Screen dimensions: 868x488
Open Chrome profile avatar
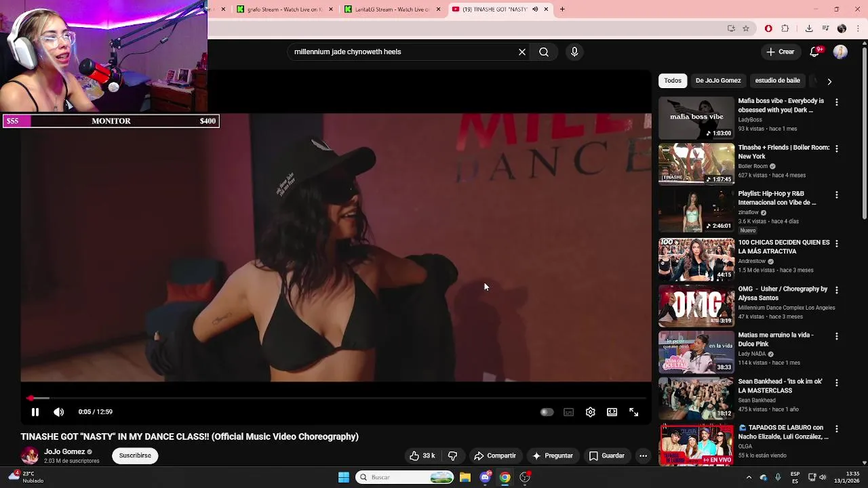tap(842, 28)
